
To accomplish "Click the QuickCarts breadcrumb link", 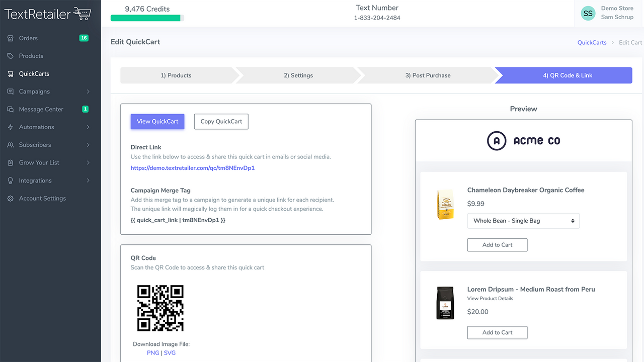I will [592, 43].
